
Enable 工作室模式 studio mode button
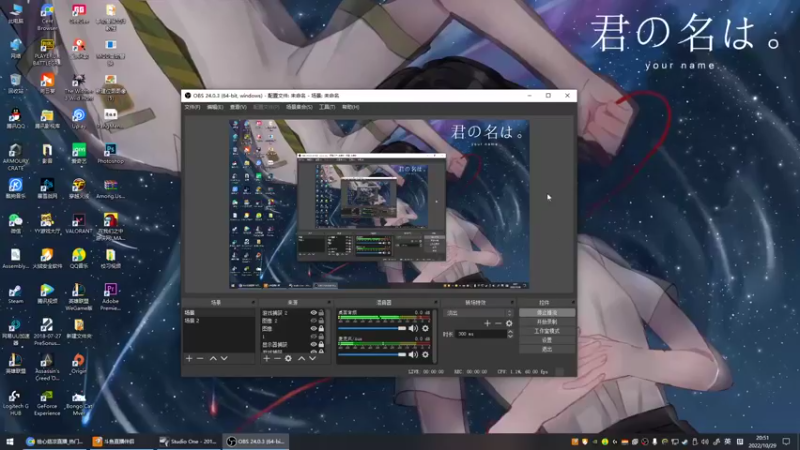click(x=547, y=331)
